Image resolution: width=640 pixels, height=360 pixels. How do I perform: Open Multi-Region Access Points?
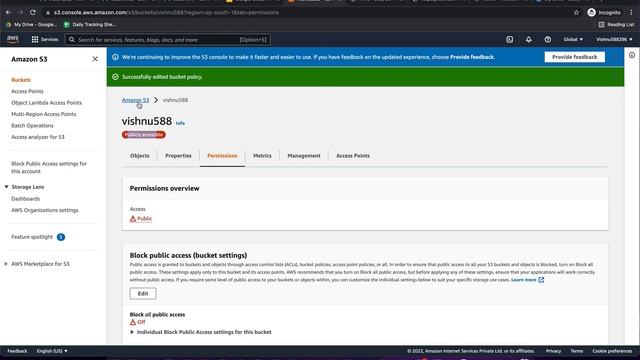click(x=44, y=114)
